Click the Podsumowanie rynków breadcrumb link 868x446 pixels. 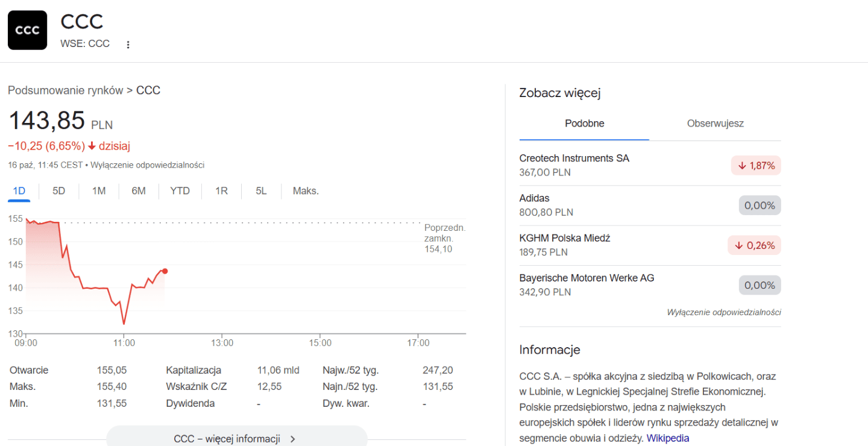66,90
